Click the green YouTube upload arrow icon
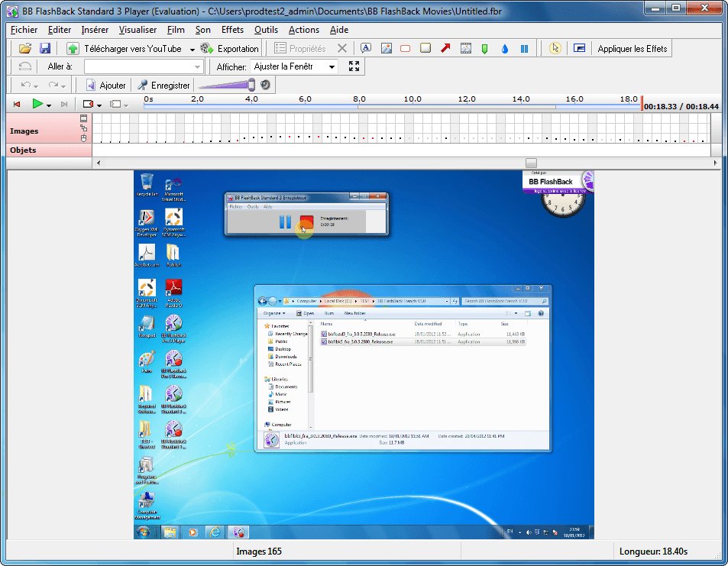Viewport: 728px width, 566px height. 73,48
